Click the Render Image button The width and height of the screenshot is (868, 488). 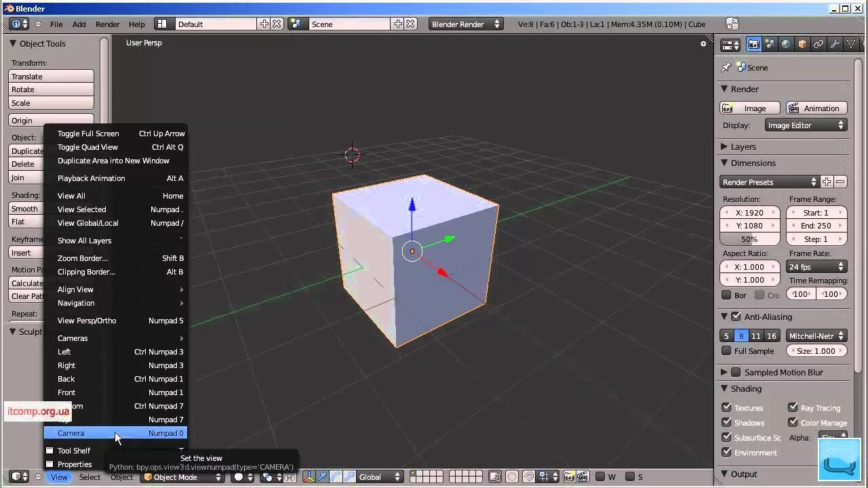click(x=749, y=108)
